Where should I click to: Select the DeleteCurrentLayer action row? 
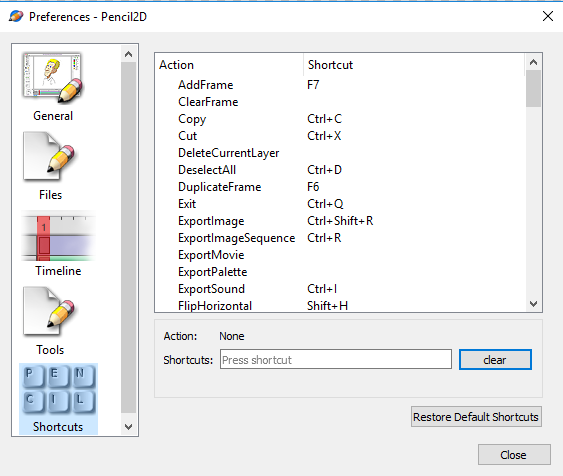coord(340,153)
